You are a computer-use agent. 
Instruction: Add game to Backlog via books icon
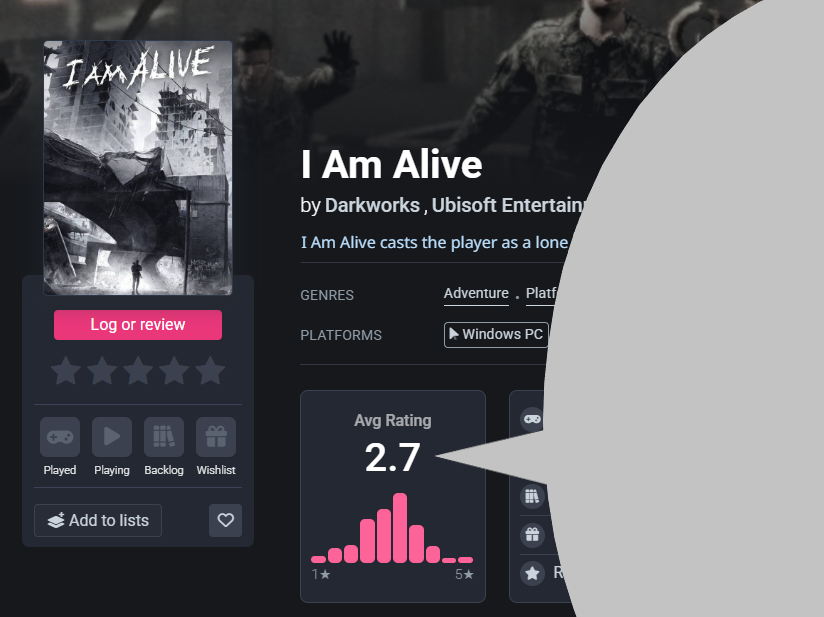click(164, 437)
